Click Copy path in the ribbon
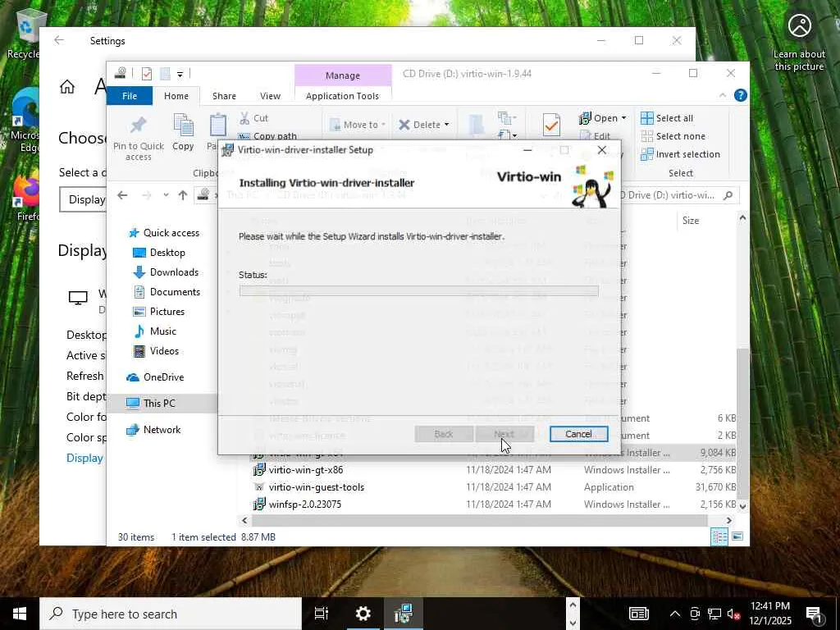 (267, 136)
